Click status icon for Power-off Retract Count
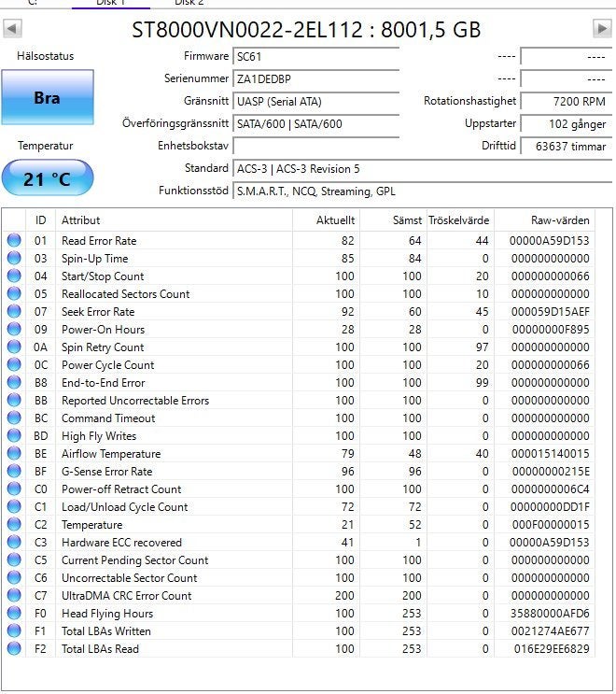Image resolution: width=616 pixels, height=694 pixels. pyautogui.click(x=14, y=489)
